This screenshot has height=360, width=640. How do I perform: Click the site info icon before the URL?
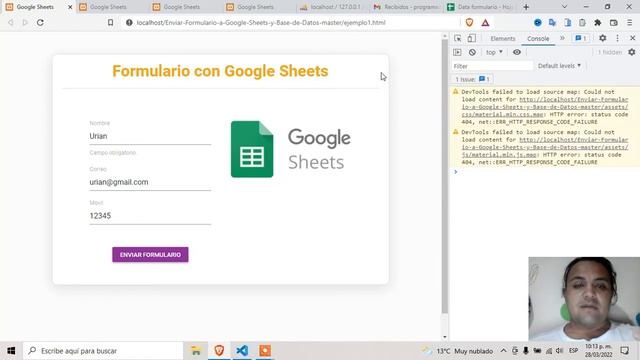129,22
